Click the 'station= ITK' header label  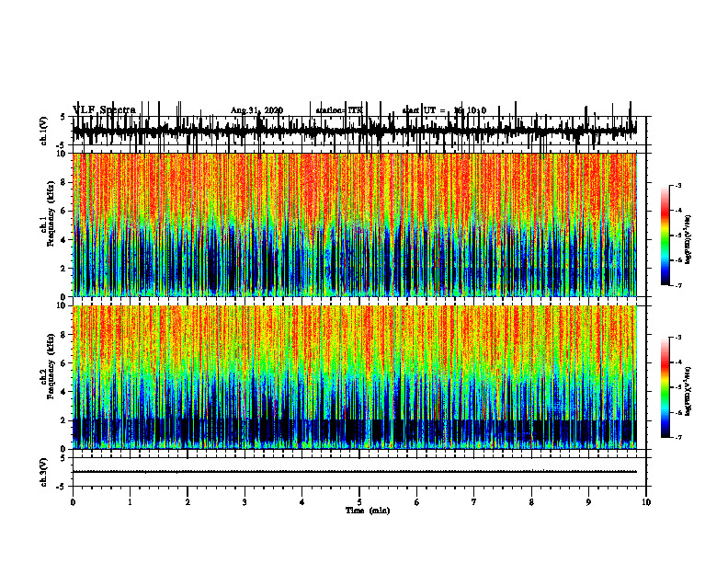(x=338, y=110)
